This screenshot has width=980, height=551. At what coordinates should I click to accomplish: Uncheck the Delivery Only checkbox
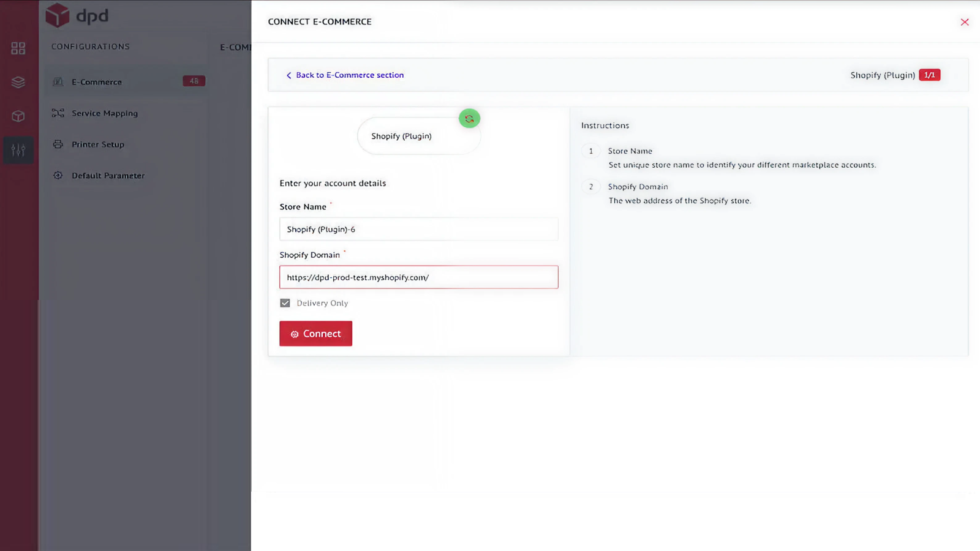pyautogui.click(x=285, y=302)
